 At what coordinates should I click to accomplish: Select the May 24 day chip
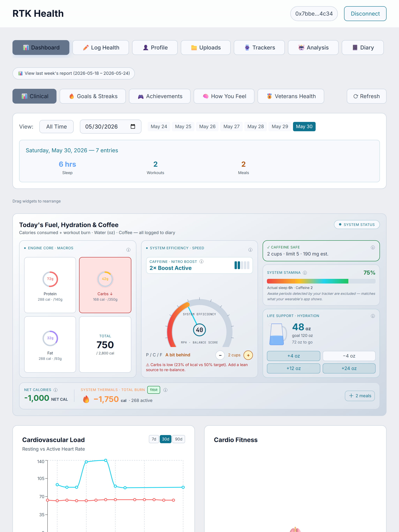[x=159, y=127]
